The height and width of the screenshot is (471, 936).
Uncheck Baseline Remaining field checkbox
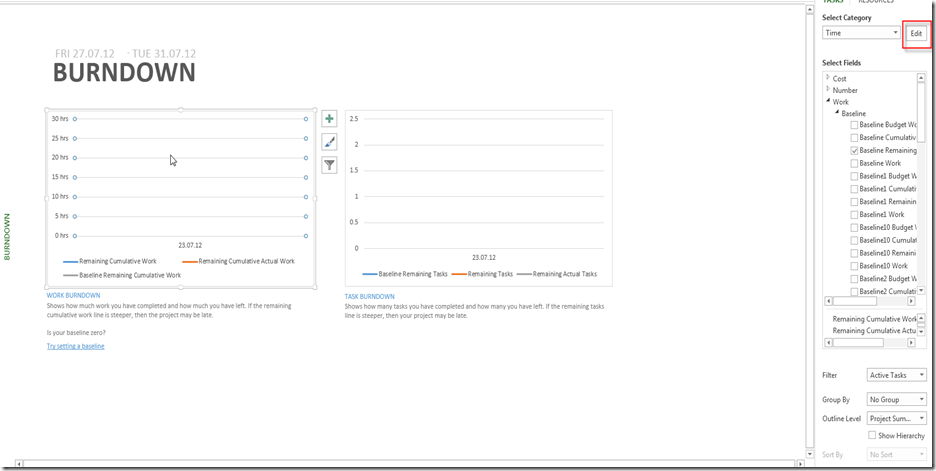coord(854,150)
